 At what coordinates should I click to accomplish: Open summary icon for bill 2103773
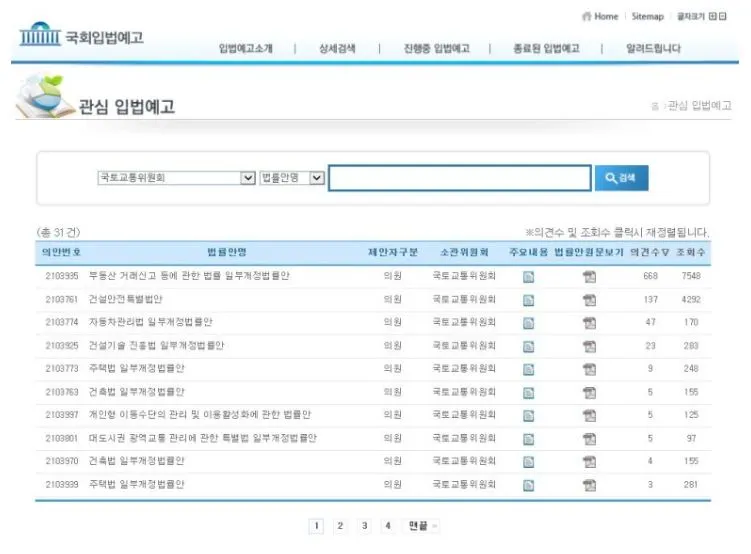pyautogui.click(x=528, y=369)
